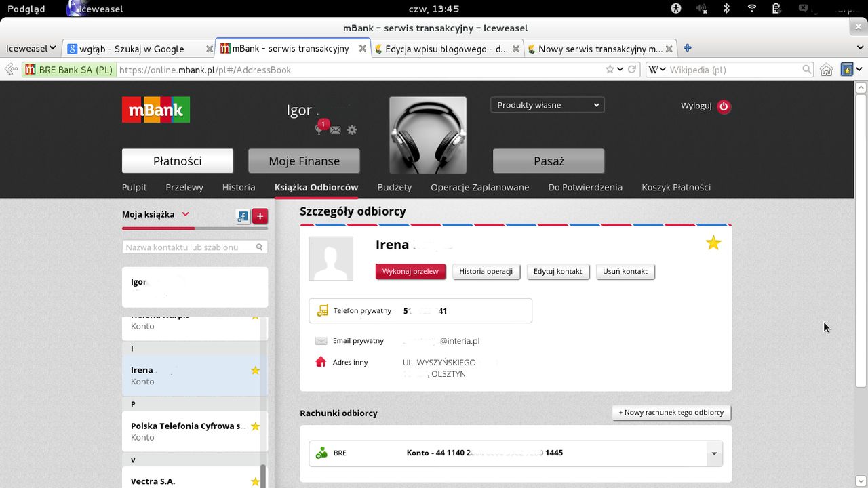Image resolution: width=868 pixels, height=488 pixels.
Task: Toggle favorite star for Polska Telefonia Cyfrowa
Action: pos(255,426)
